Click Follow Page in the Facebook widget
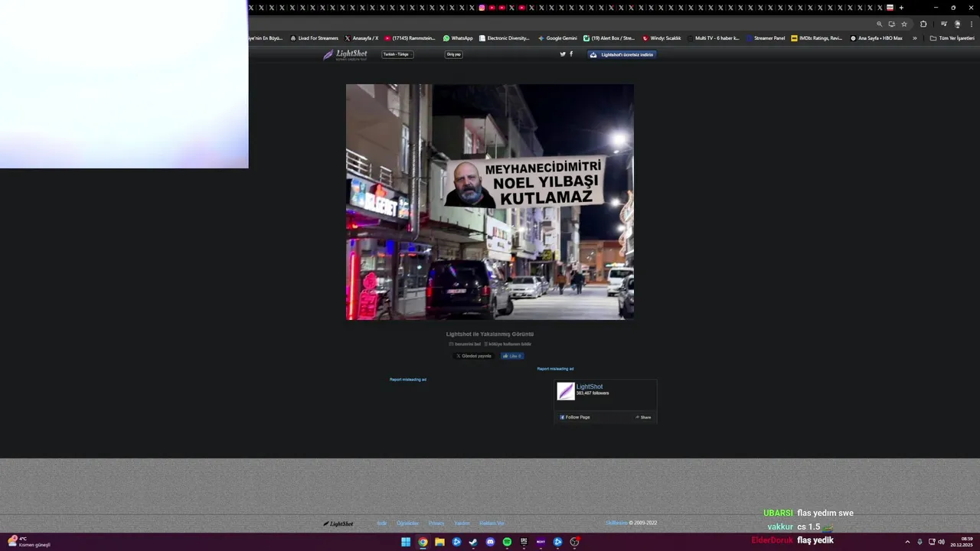Image resolution: width=980 pixels, height=551 pixels. pyautogui.click(x=575, y=417)
